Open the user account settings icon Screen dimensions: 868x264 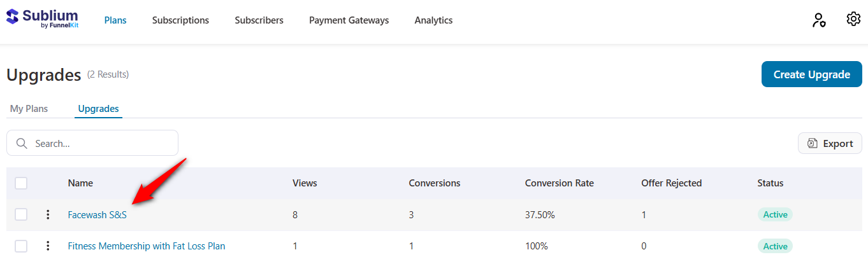818,20
